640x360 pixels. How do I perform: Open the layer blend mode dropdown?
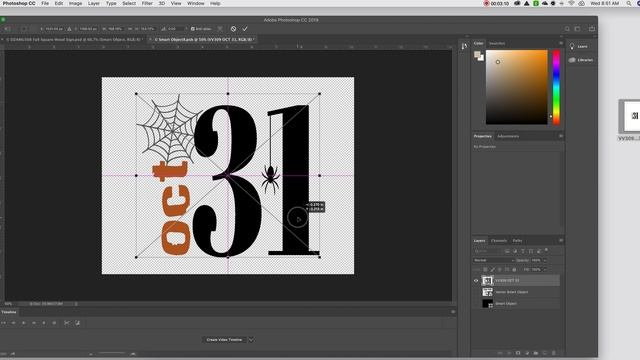tap(493, 260)
